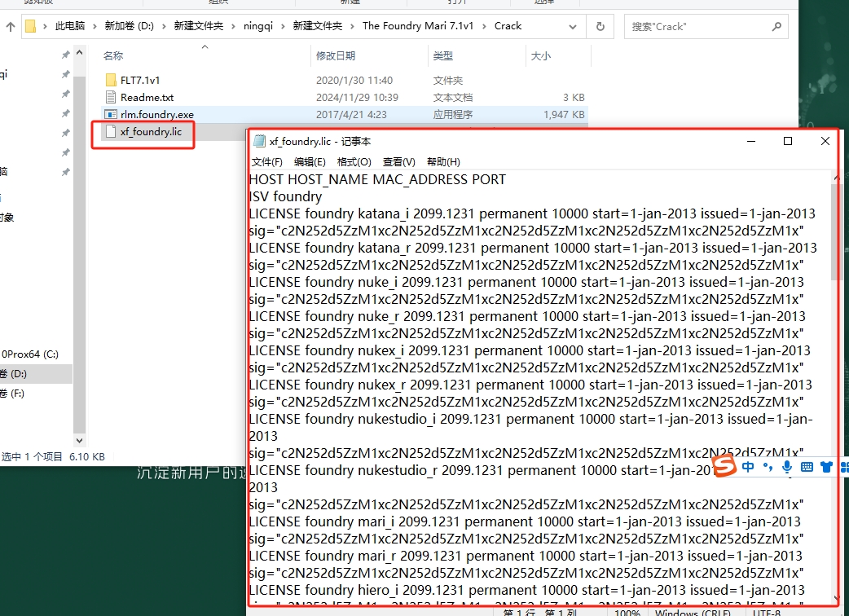Click the FLT7.1v1 folder icon
849x616 pixels.
[x=112, y=81]
